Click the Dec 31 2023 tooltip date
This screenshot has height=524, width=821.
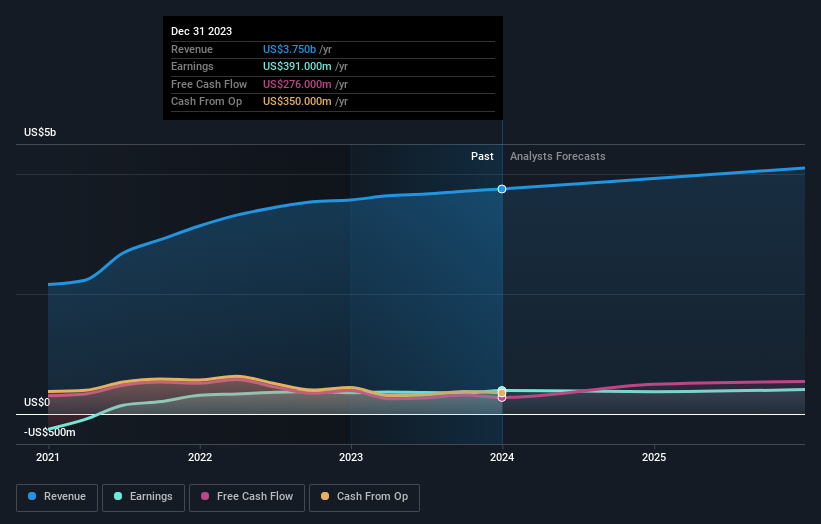pyautogui.click(x=202, y=31)
